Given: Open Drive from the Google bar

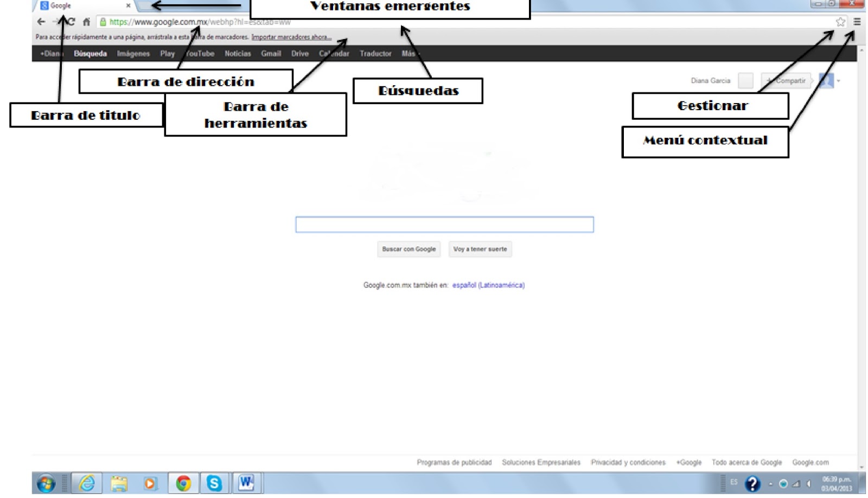Looking at the screenshot, I should tap(300, 54).
